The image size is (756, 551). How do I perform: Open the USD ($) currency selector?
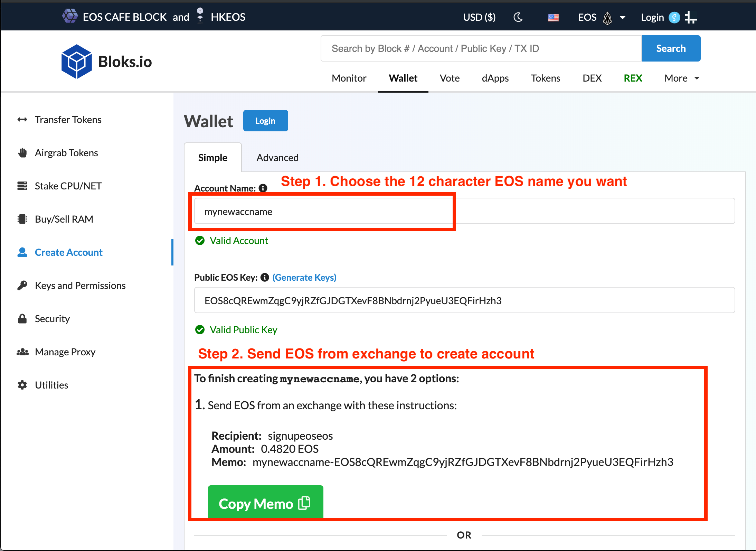[x=479, y=17]
